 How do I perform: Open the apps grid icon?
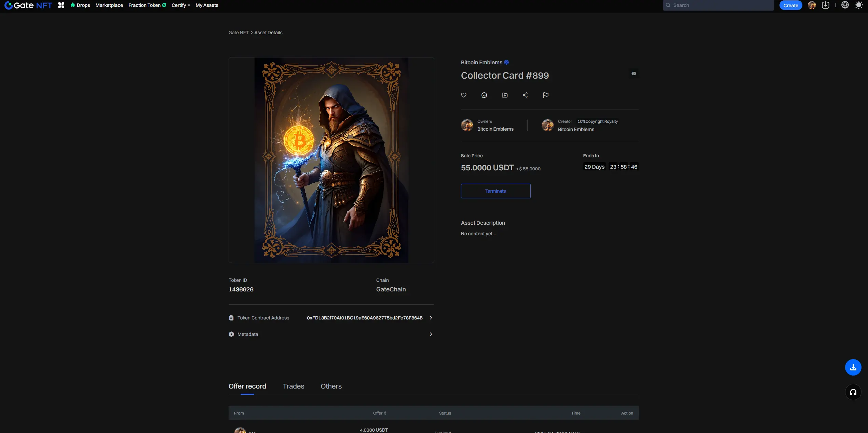pos(61,5)
